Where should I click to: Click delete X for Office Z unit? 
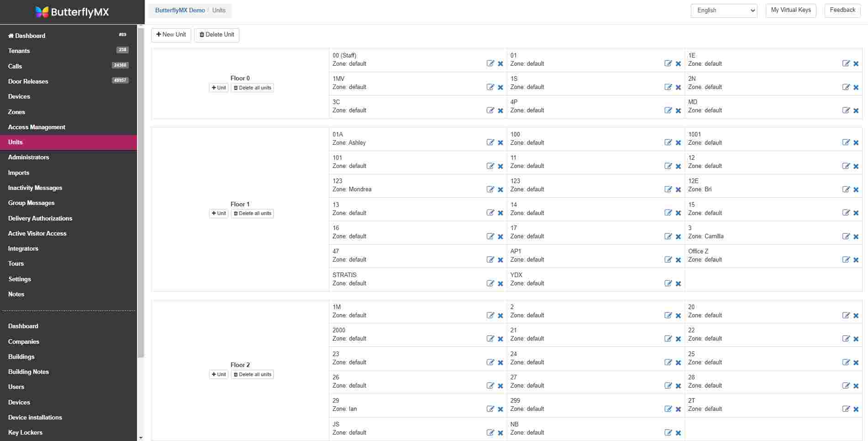tap(856, 260)
